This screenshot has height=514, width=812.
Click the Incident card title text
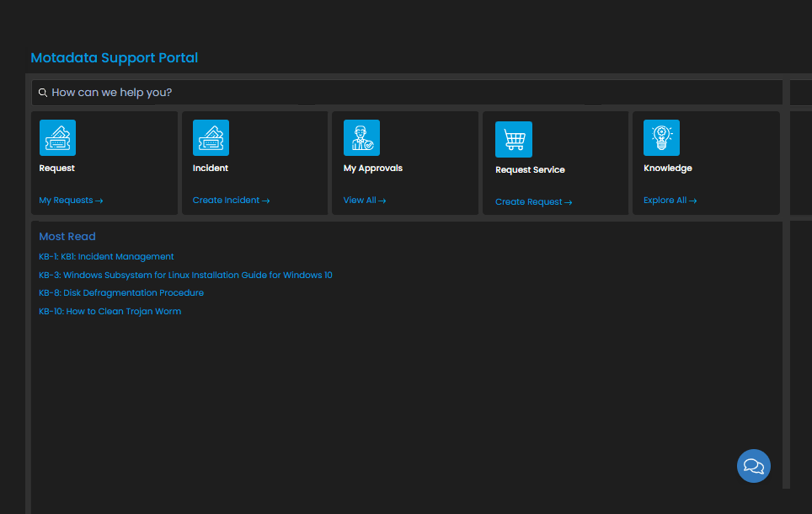coord(211,168)
